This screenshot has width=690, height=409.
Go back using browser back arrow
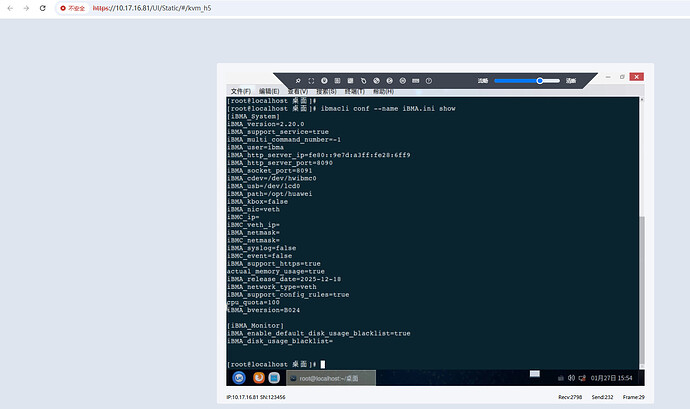tap(10, 8)
